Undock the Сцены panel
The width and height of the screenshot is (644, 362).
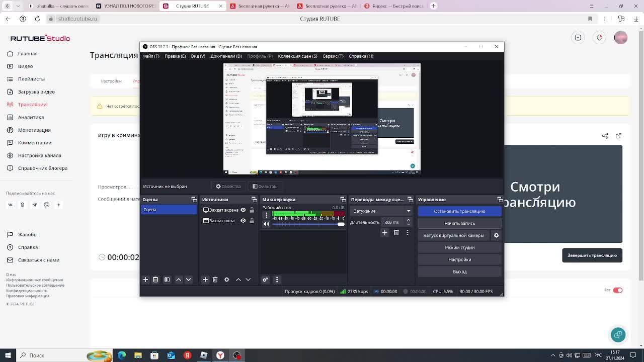[x=194, y=200]
